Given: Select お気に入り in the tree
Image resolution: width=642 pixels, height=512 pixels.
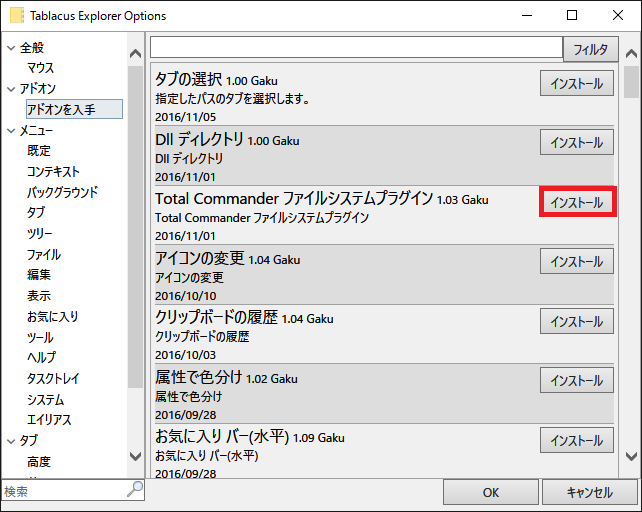Looking at the screenshot, I should (52, 317).
